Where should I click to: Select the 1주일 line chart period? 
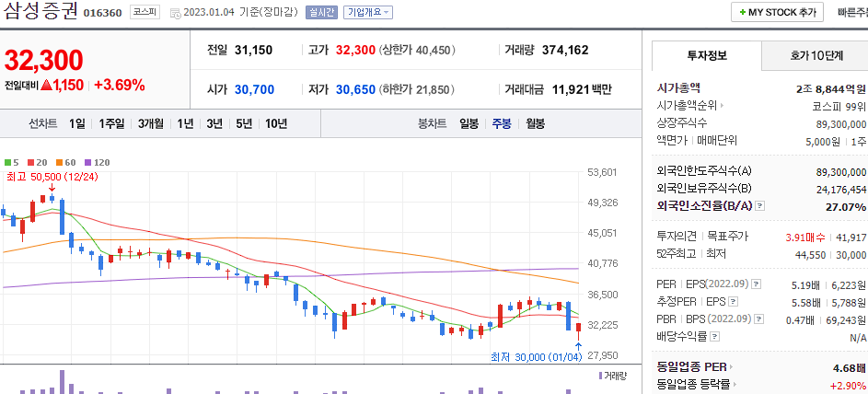111,124
